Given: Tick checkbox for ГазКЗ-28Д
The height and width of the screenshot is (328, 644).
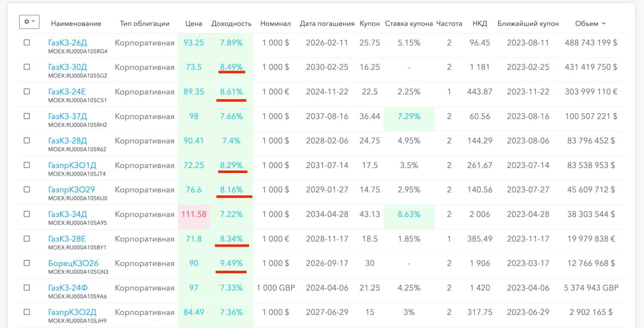Looking at the screenshot, I should click(x=27, y=141).
